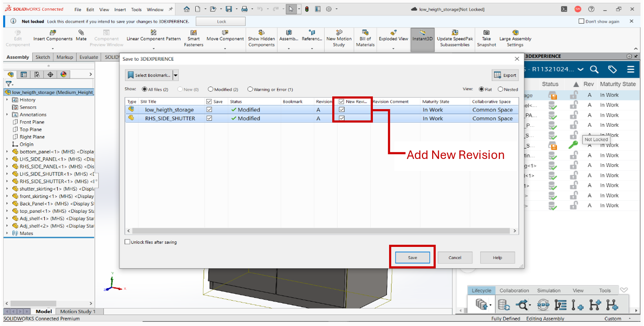Click the Exploded View icon

point(393,33)
